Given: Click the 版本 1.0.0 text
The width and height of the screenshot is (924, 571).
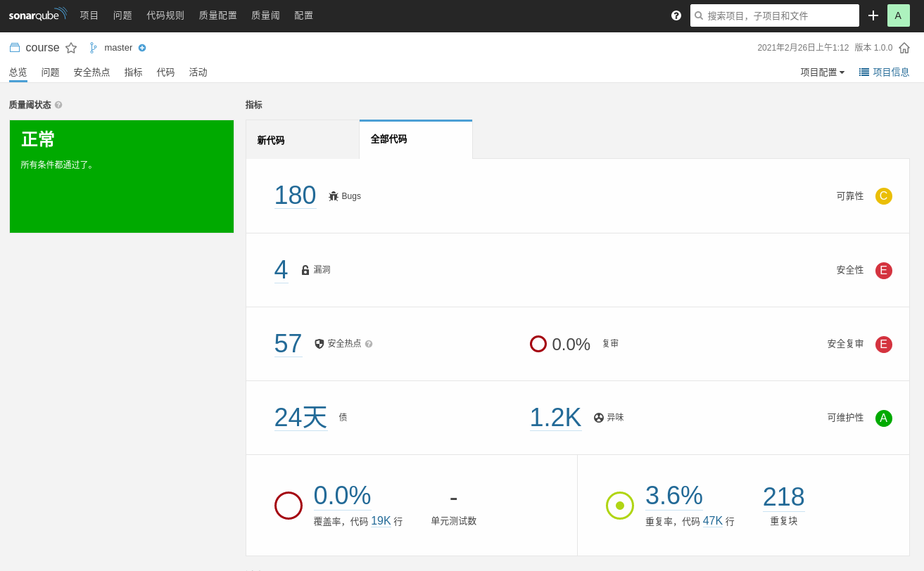Looking at the screenshot, I should click(x=873, y=48).
